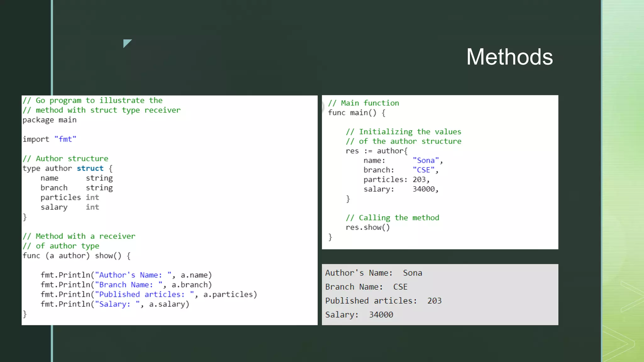Click the Println "Branch Name: " statement
The width and height of the screenshot is (644, 362).
coord(126,285)
